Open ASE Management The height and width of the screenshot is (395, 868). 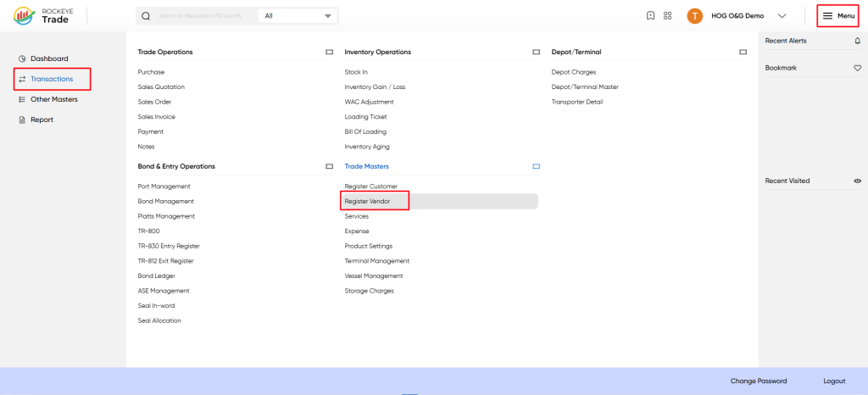coord(164,292)
